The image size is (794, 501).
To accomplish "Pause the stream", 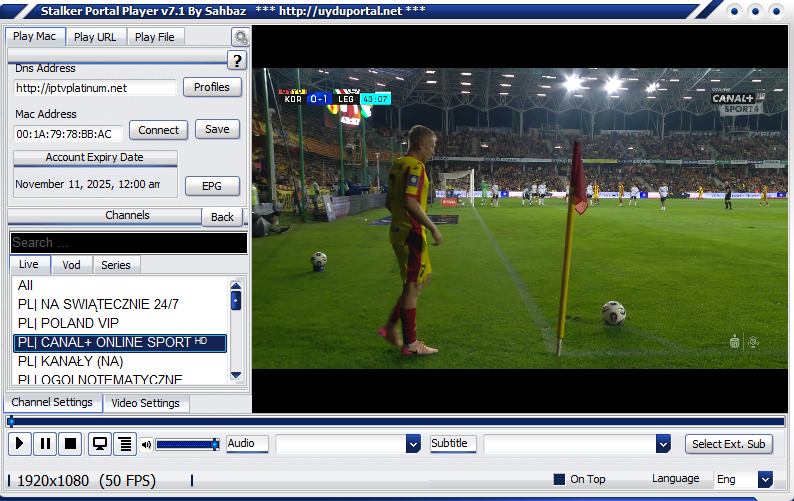I will coord(45,444).
